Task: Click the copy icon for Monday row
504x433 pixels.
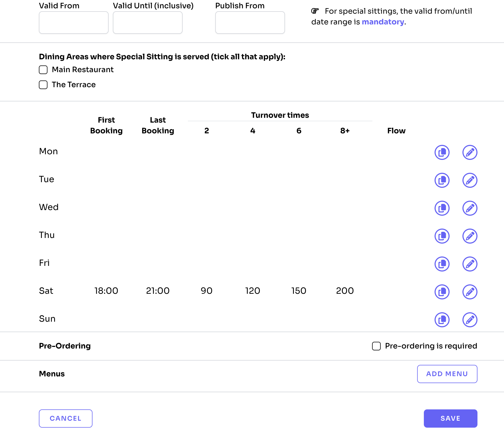Action: click(442, 152)
